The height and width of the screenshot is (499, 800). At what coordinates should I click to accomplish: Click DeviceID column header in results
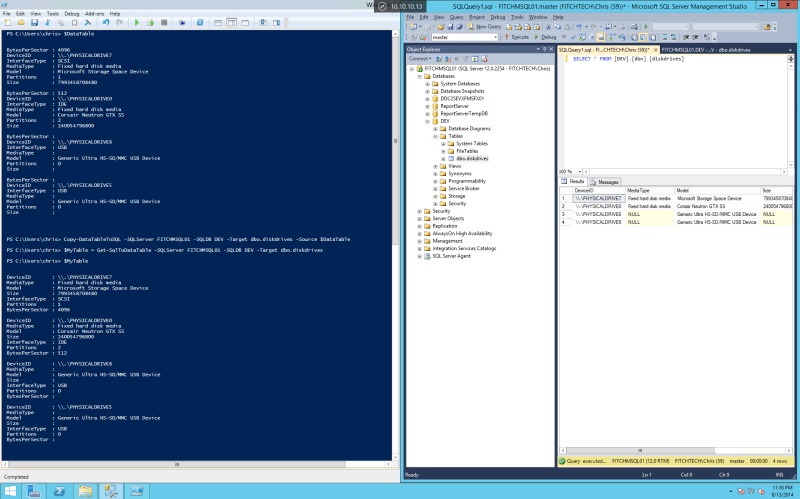(x=598, y=190)
